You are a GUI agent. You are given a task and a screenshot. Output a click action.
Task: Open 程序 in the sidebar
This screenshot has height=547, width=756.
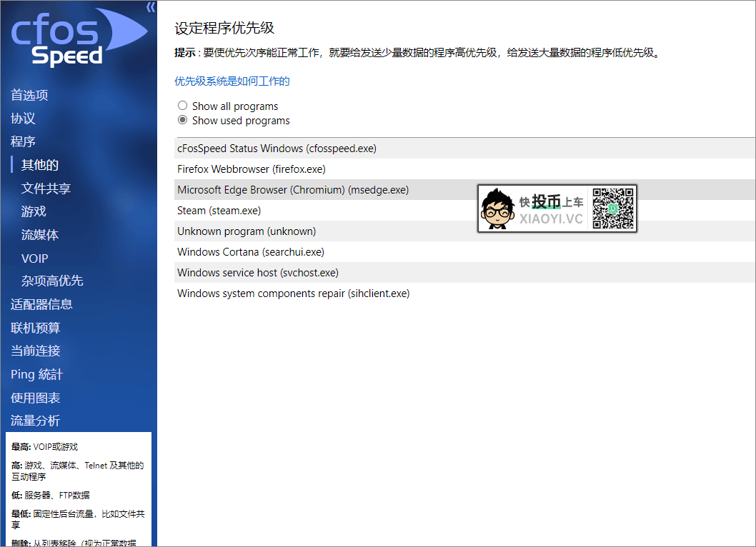pos(23,141)
